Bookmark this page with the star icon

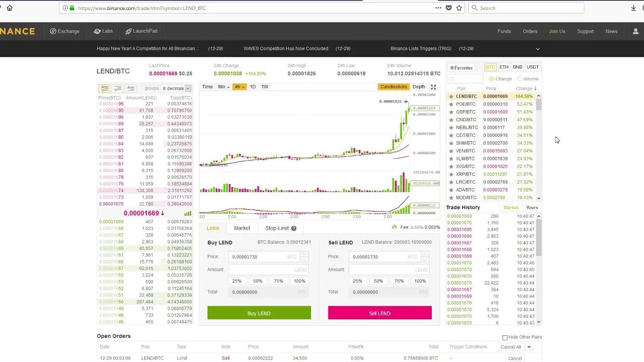[x=459, y=8]
